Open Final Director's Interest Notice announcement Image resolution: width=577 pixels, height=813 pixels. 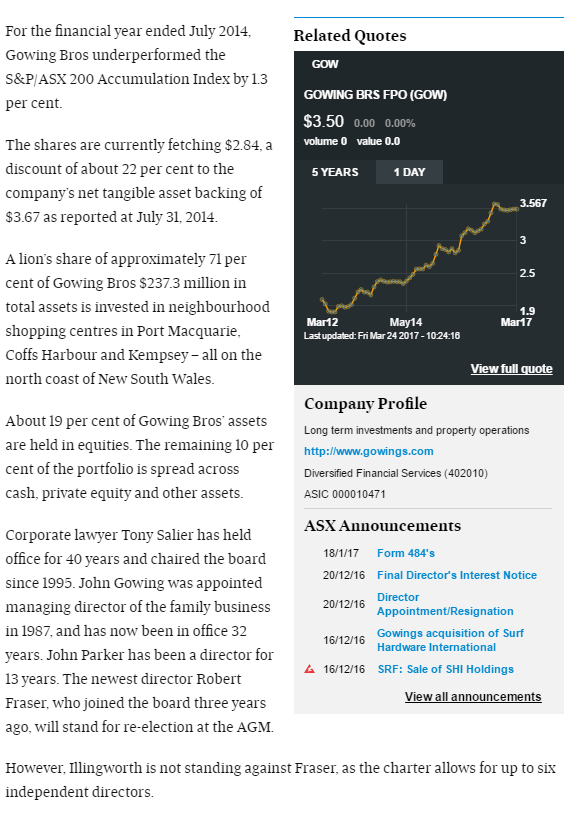click(457, 575)
